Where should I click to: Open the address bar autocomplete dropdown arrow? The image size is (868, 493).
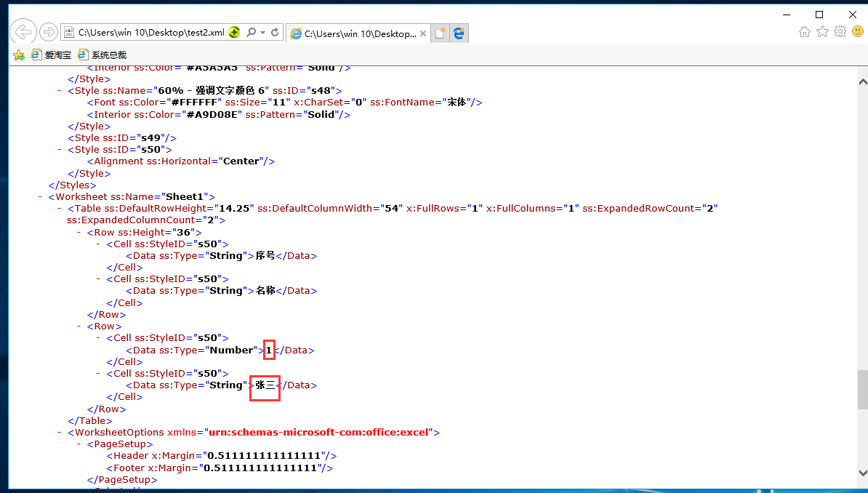pyautogui.click(x=263, y=33)
